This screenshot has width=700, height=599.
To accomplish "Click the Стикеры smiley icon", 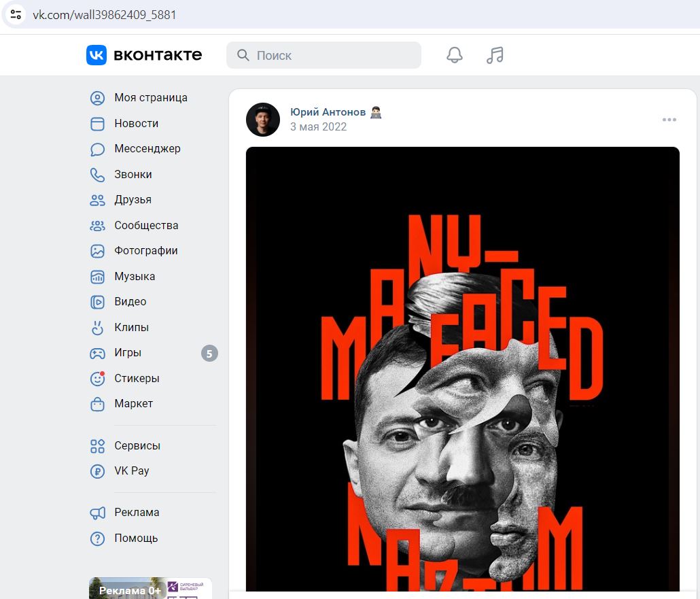I will coord(97,379).
